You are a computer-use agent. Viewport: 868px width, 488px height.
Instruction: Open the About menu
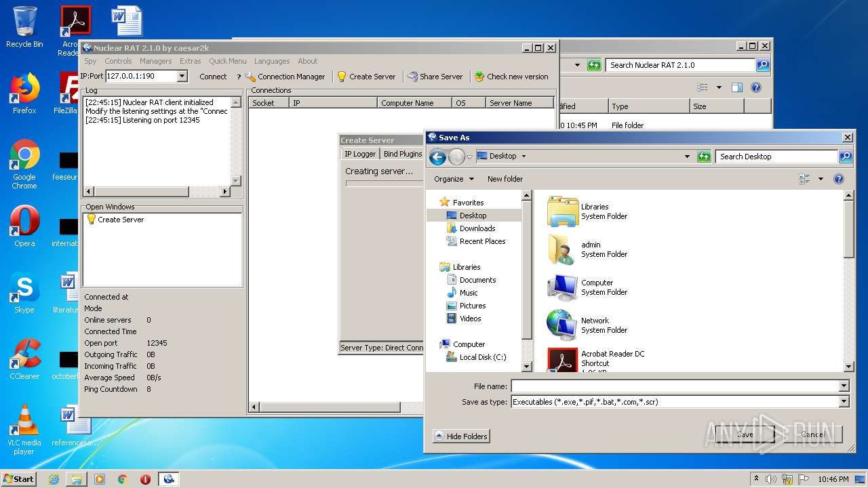pos(308,61)
